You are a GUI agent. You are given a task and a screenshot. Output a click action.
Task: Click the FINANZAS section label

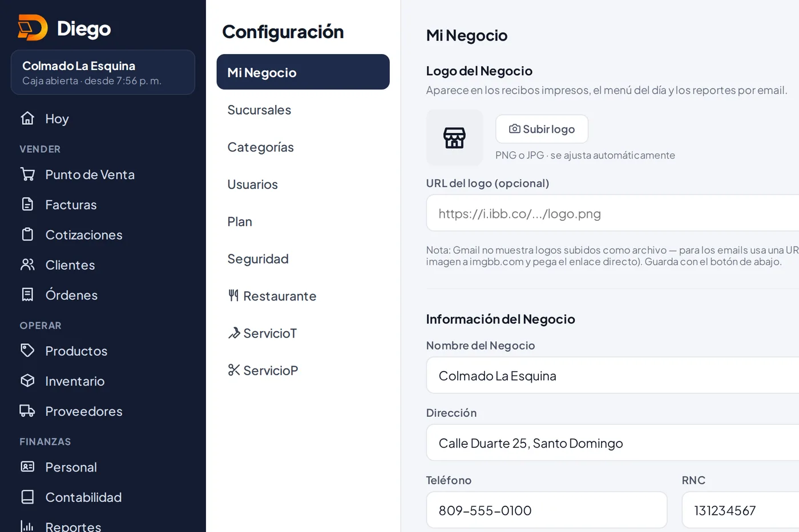click(45, 441)
